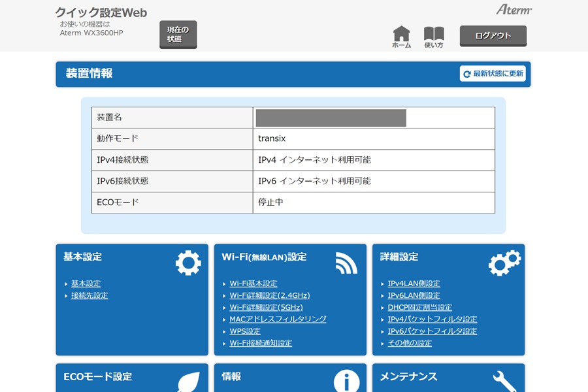Viewport: 588px width, 392px height.
Task: Open Wi-Fi詳細設定(5GHz) link
Action: [267, 307]
